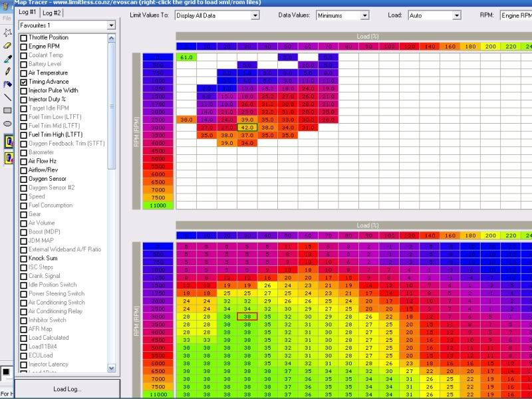The image size is (532, 399).
Task: Open the Limit Values To dropdown
Action: click(217, 15)
